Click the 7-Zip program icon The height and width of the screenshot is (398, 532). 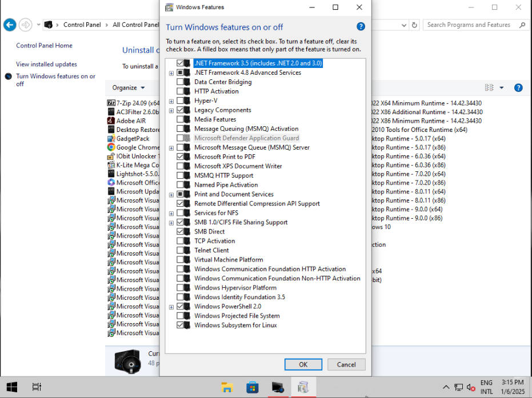111,103
